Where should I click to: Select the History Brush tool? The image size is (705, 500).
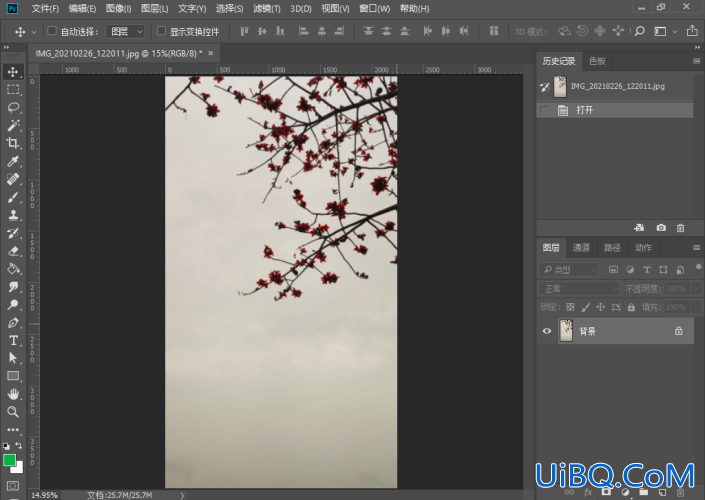pos(13,233)
